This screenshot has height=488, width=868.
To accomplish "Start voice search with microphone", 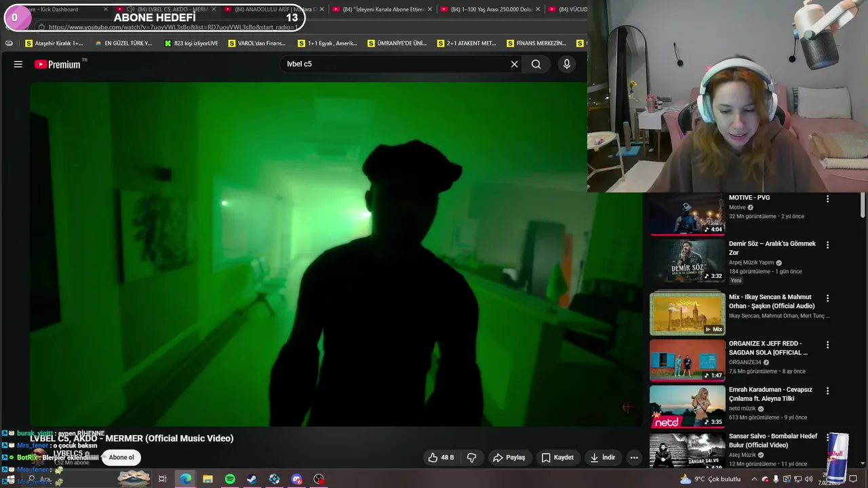I will [x=567, y=64].
